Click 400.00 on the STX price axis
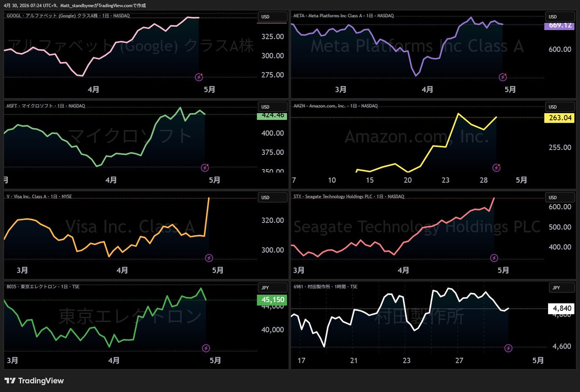Screen dimensions: 580x392 tap(559, 247)
